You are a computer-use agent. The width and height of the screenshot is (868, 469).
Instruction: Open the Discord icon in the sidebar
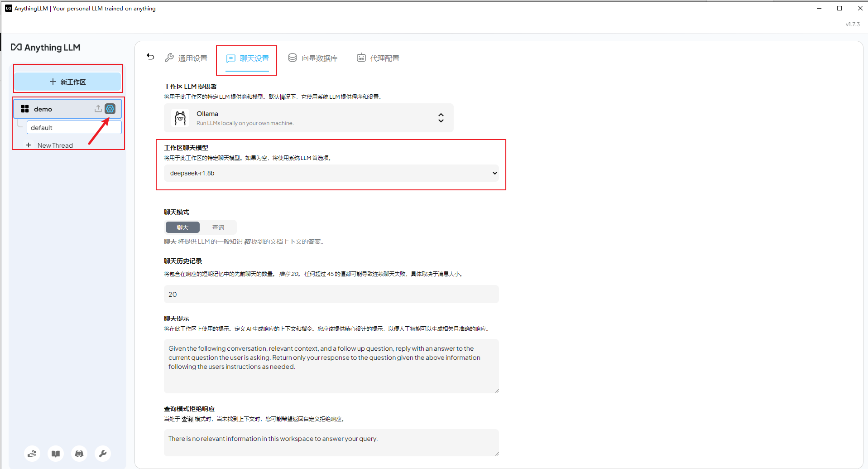tap(79, 453)
